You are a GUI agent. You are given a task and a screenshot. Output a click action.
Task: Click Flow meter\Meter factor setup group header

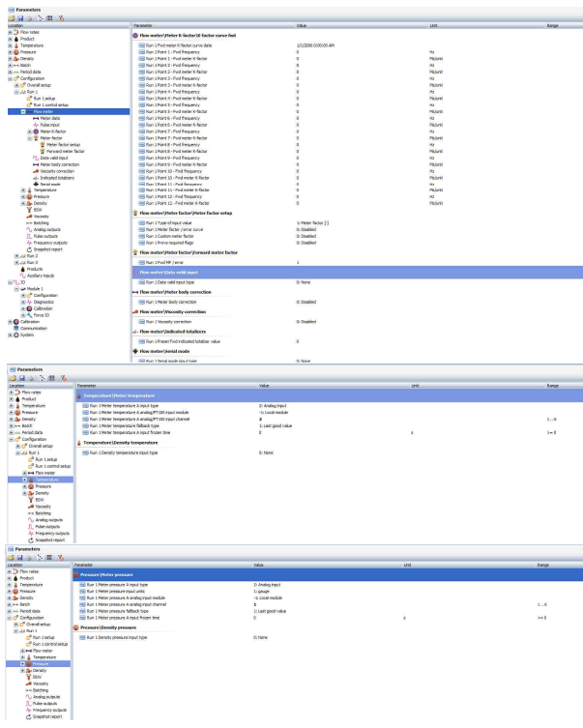(x=186, y=213)
